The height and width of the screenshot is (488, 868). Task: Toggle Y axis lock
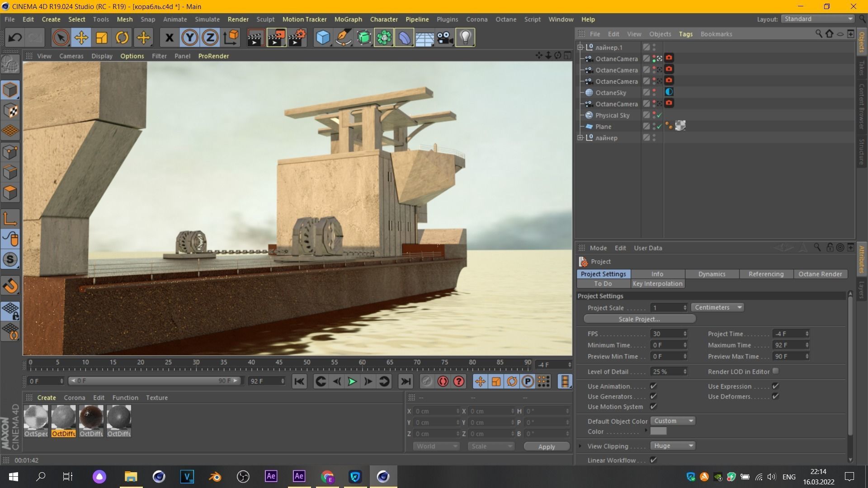190,38
